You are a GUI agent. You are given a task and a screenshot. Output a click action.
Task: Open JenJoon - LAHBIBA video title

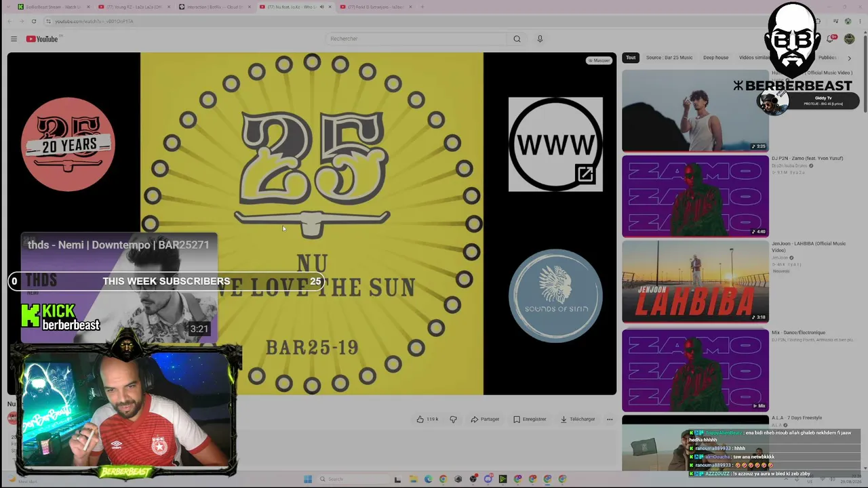click(808, 246)
